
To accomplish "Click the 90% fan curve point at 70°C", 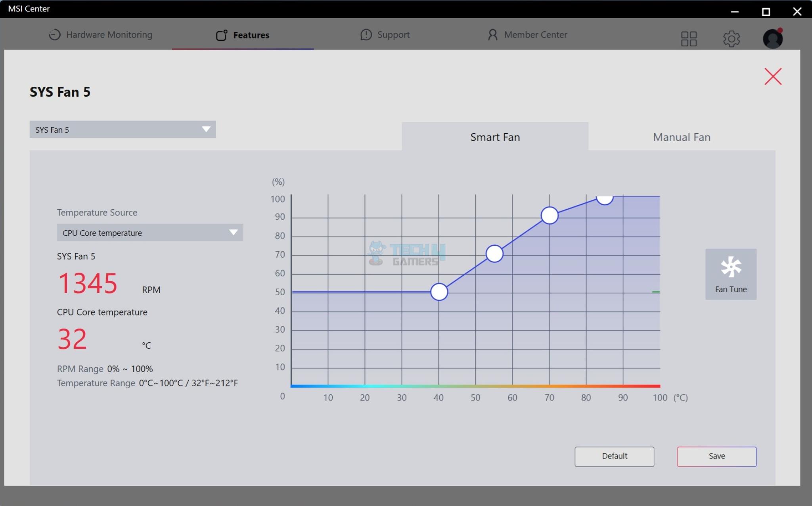I will click(549, 216).
